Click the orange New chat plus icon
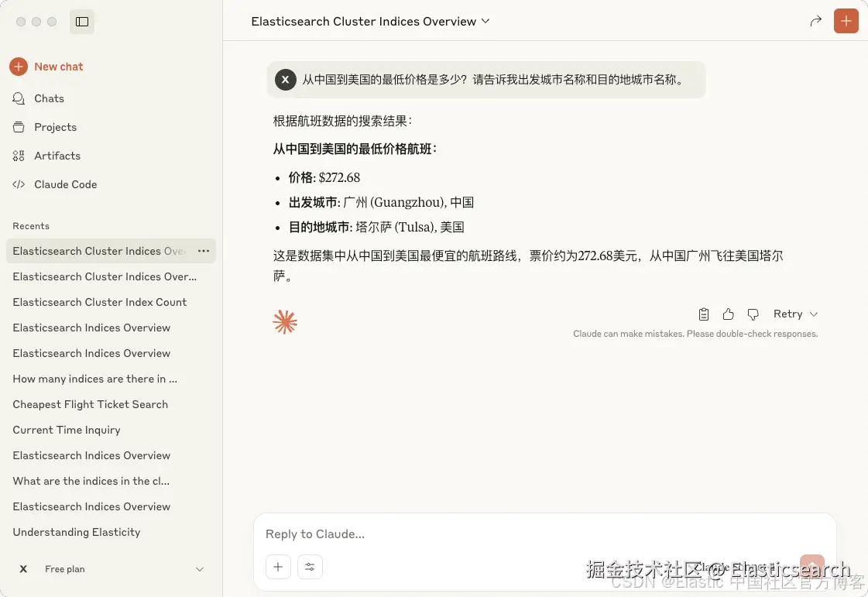The width and height of the screenshot is (868, 597). click(19, 67)
